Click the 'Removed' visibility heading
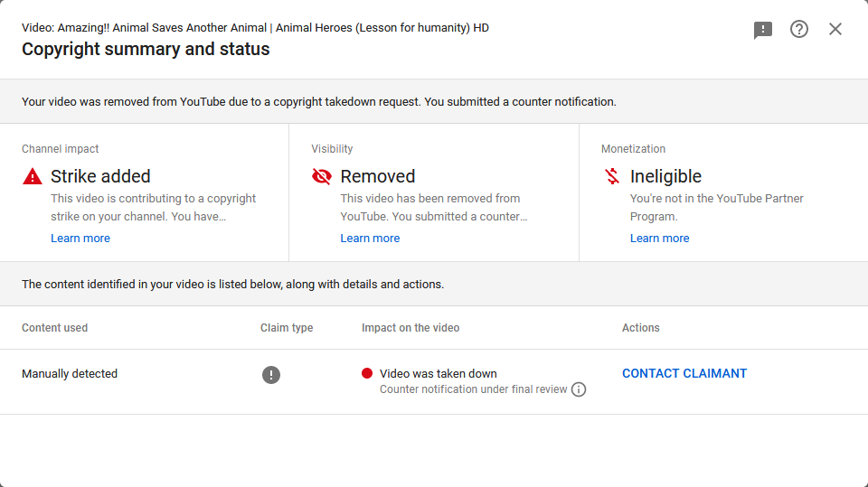 tap(378, 176)
